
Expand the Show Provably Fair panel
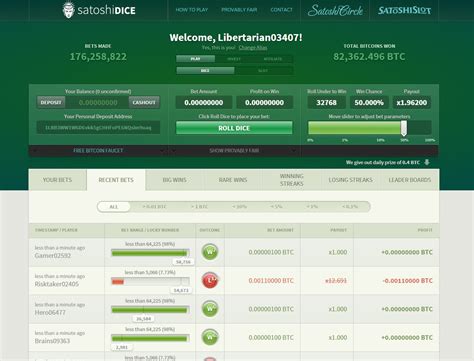[234, 151]
